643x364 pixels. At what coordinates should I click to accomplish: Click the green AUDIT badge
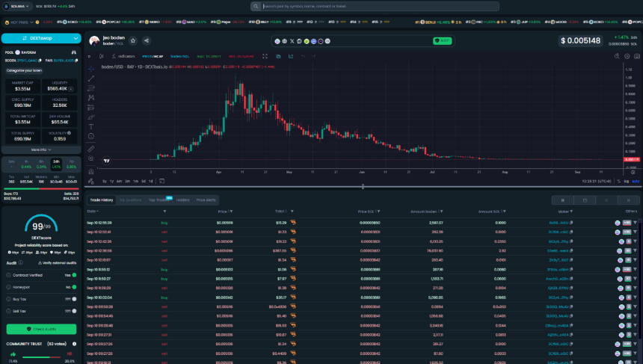(442, 41)
